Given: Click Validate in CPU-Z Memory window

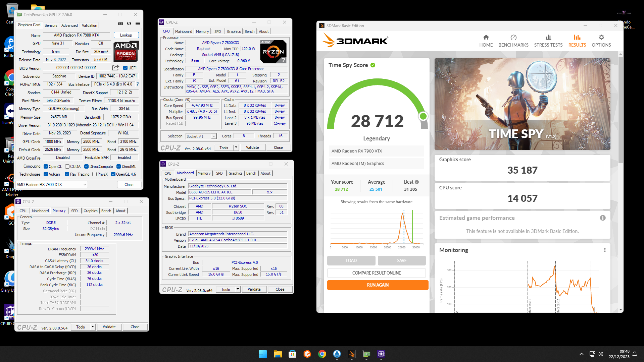Looking at the screenshot, I should 109,327.
